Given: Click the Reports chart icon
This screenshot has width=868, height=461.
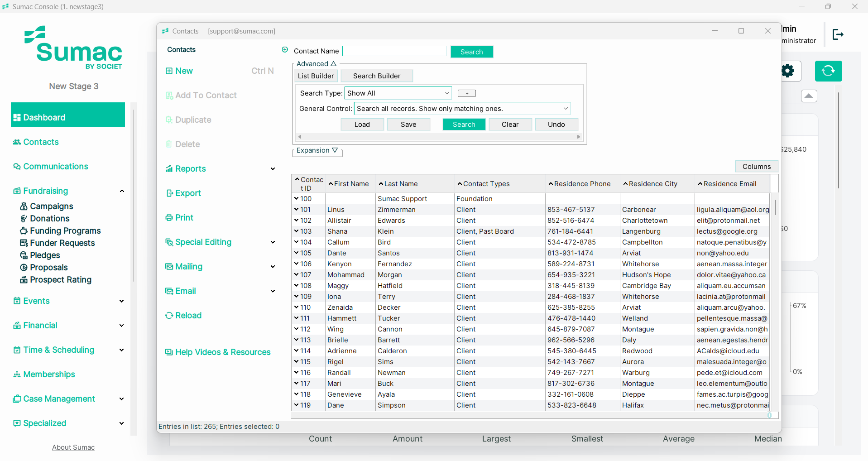Looking at the screenshot, I should pyautogui.click(x=169, y=169).
